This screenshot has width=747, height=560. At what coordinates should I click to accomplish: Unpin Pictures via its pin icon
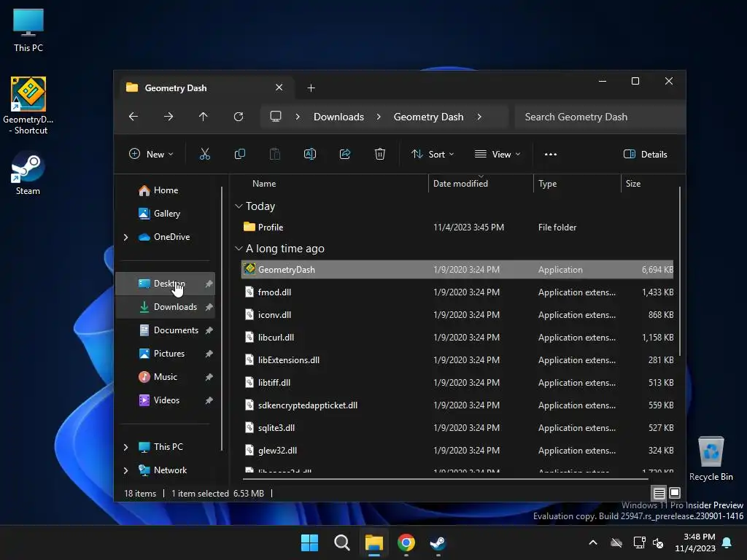click(x=209, y=354)
